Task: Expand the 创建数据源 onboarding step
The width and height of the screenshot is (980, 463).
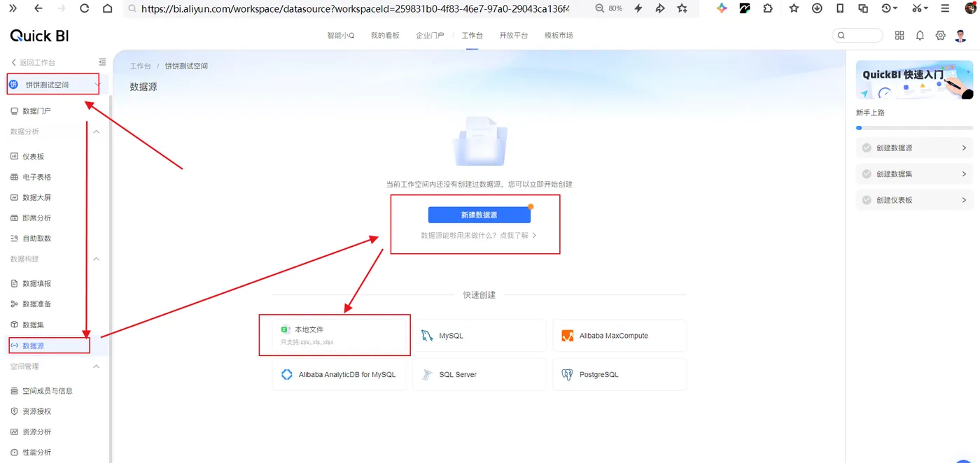Action: click(914, 148)
